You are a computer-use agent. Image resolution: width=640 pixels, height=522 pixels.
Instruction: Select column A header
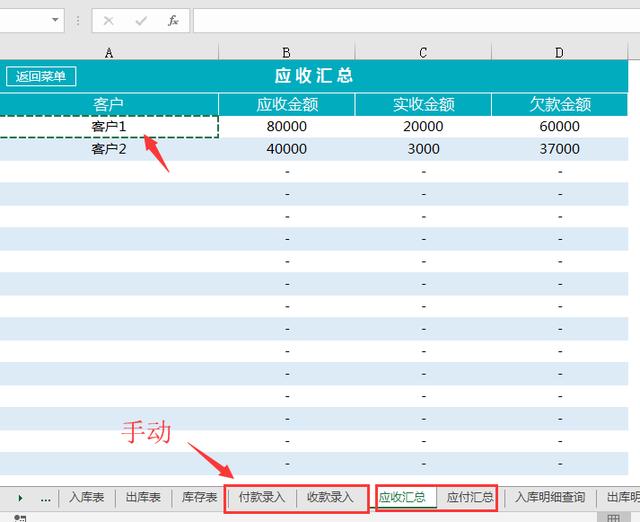[x=109, y=53]
